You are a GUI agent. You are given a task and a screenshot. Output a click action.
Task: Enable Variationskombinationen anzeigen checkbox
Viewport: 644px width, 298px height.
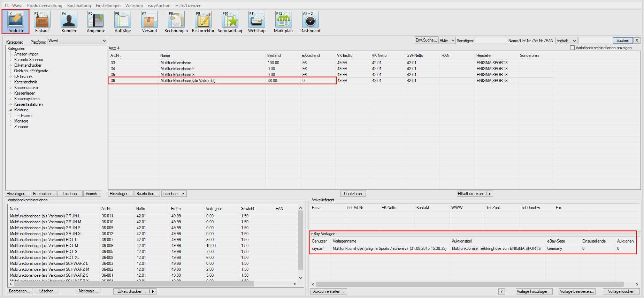click(572, 48)
